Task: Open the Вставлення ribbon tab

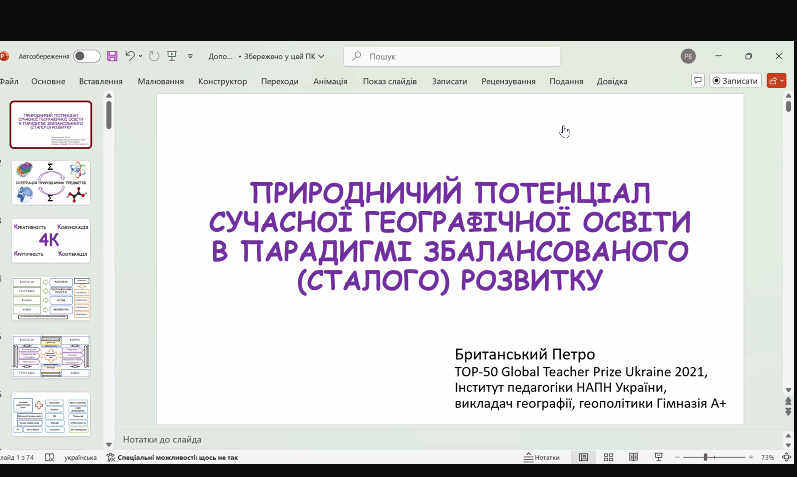Action: point(100,81)
